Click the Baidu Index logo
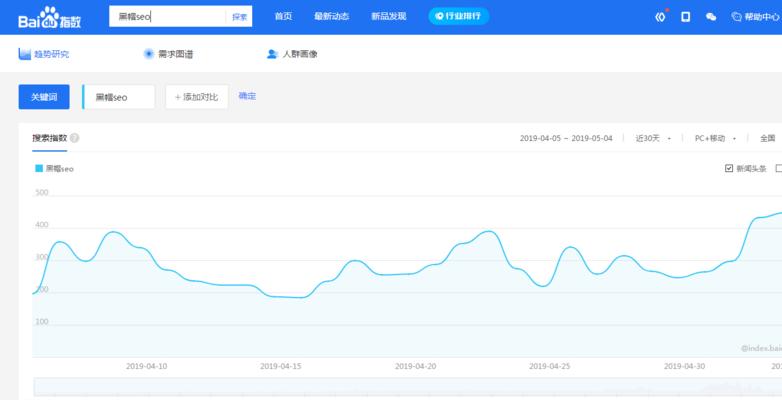782x400 pixels. click(x=49, y=17)
